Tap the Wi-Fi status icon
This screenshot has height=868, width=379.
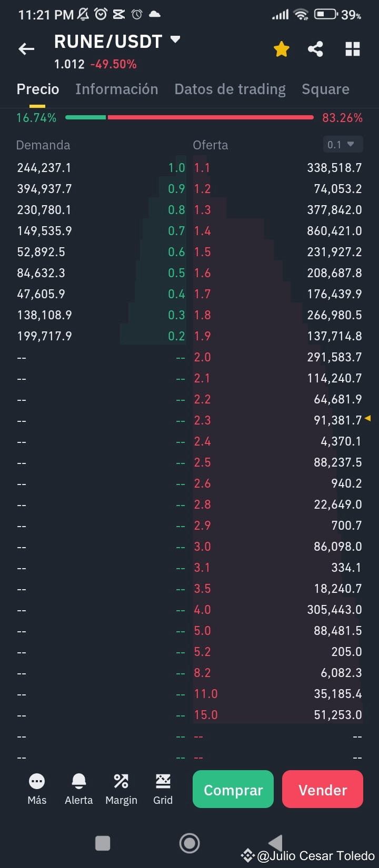coord(301,15)
